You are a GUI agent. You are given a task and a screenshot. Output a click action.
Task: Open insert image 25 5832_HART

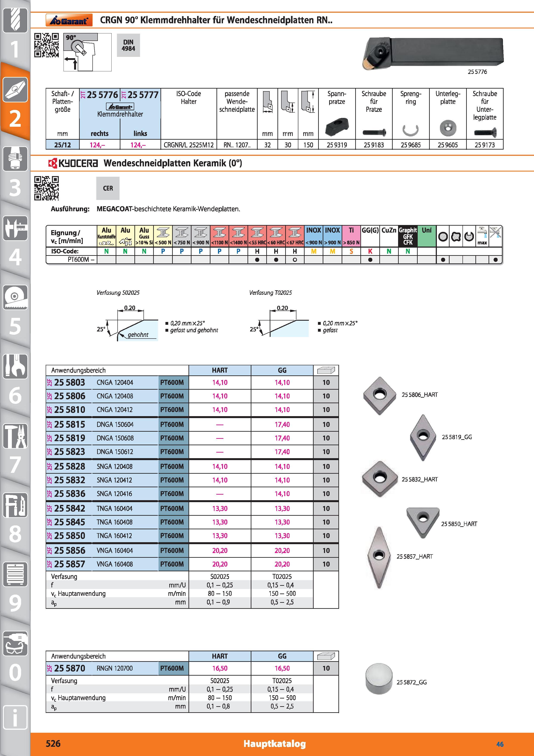click(380, 479)
